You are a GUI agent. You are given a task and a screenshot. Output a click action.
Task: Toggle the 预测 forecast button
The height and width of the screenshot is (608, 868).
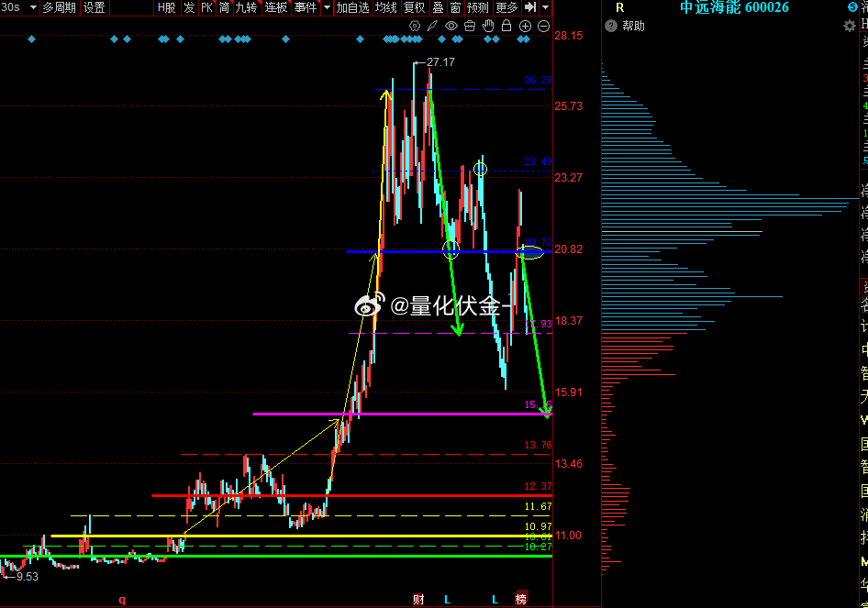click(x=478, y=7)
